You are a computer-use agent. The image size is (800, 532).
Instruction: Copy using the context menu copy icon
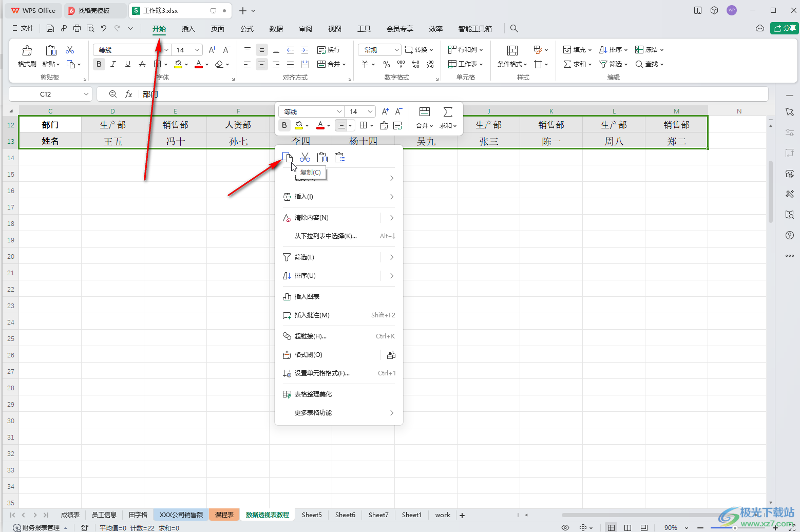point(288,157)
